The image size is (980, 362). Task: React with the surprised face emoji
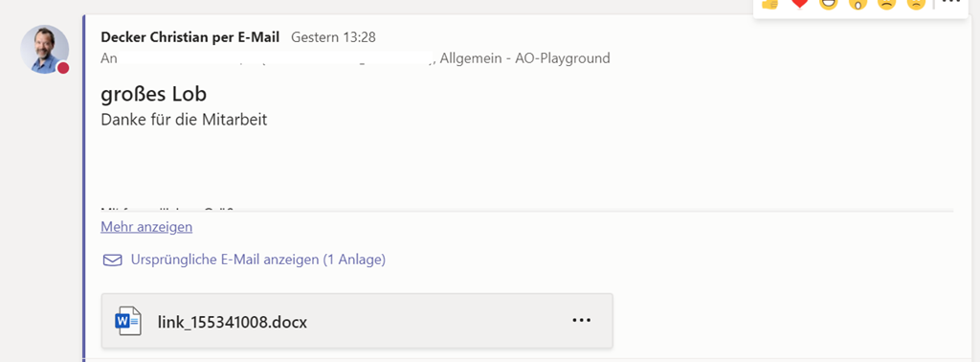[857, 3]
